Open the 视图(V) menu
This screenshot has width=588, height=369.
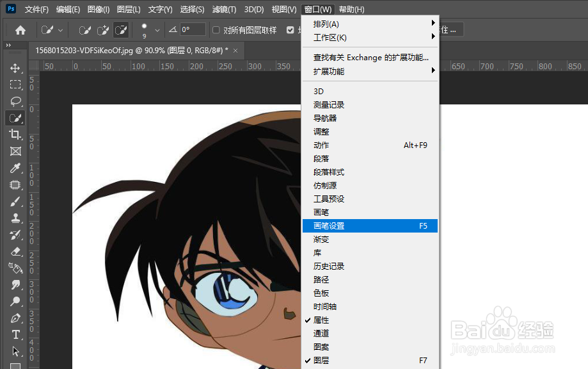[x=284, y=10]
